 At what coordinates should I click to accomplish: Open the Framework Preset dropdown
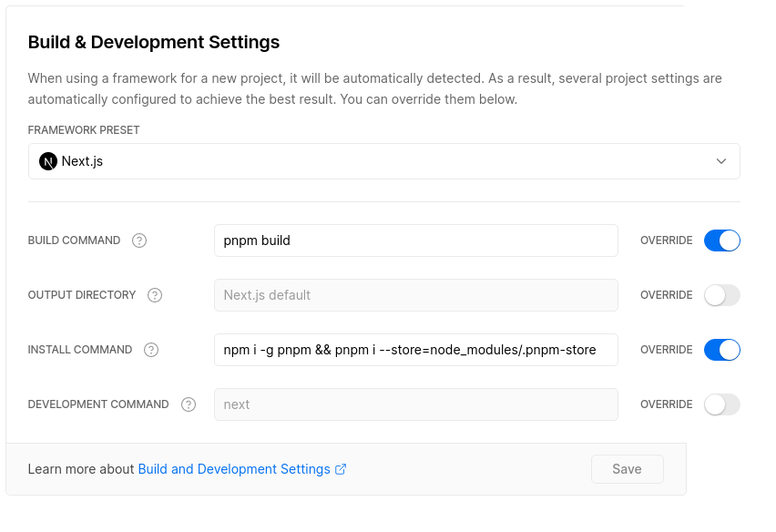[x=383, y=161]
